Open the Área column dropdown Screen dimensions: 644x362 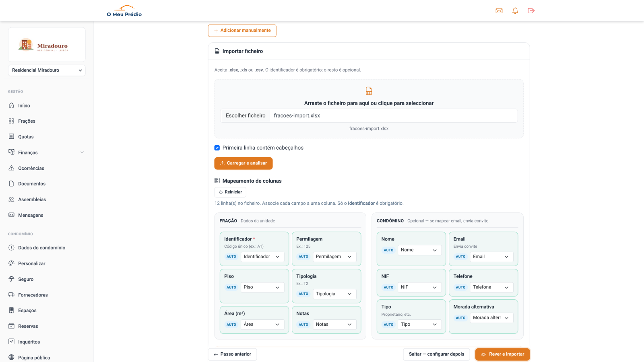262,325
